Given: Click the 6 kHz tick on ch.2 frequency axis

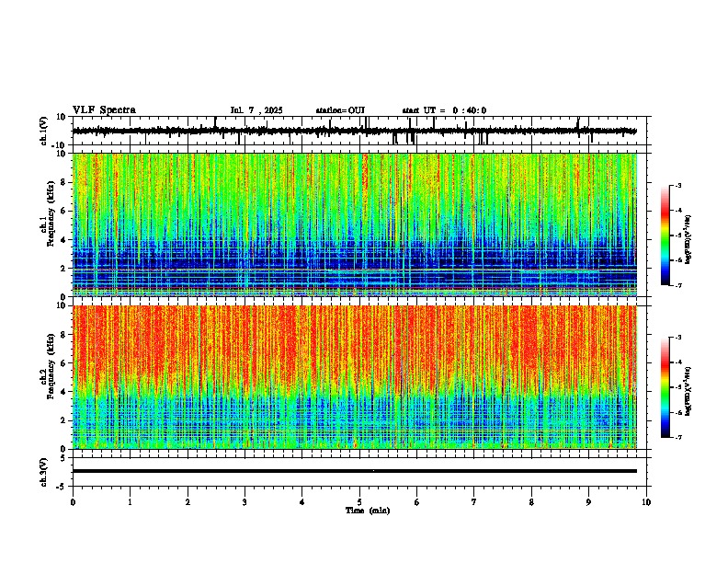Looking at the screenshot, I should (63, 362).
